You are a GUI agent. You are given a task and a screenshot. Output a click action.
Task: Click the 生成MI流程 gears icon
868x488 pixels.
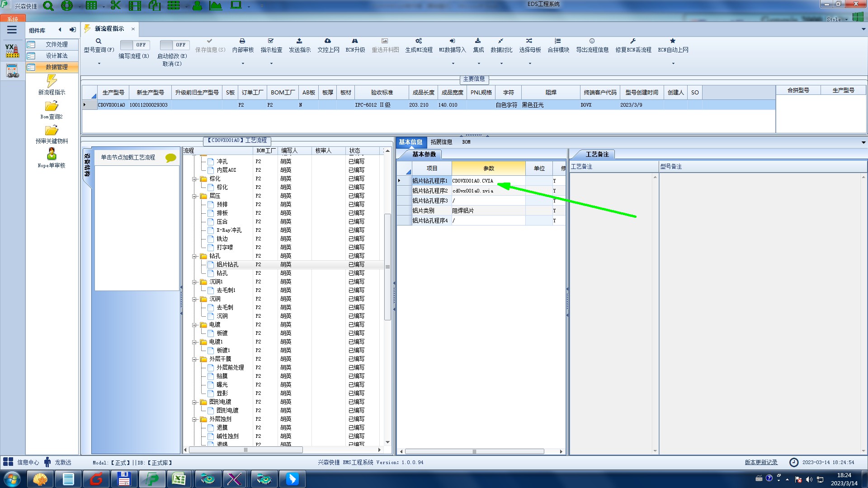pyautogui.click(x=419, y=41)
